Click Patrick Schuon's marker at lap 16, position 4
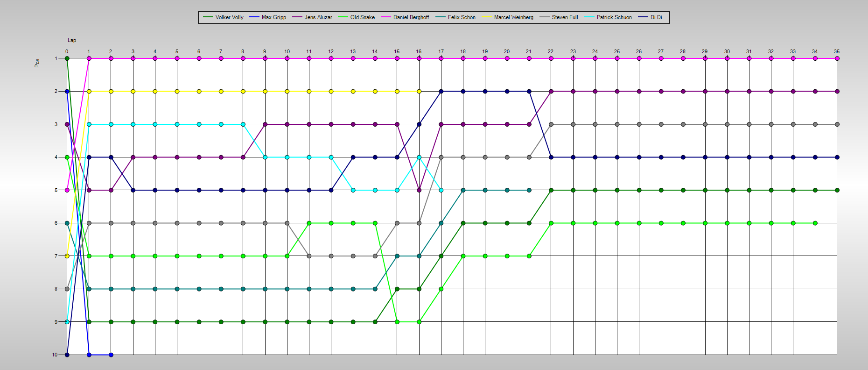Viewport: 868px width, 370px height. [x=419, y=157]
